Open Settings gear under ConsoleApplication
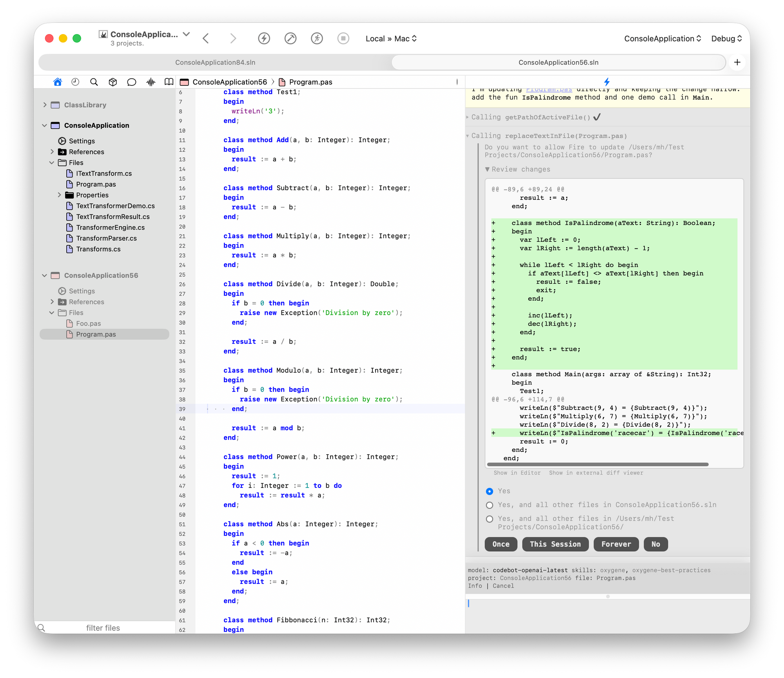Image resolution: width=784 pixels, height=678 pixels. [x=62, y=141]
